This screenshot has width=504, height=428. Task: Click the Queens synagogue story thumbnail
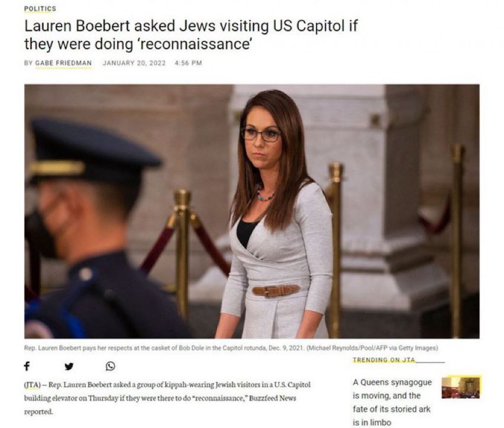tap(460, 387)
